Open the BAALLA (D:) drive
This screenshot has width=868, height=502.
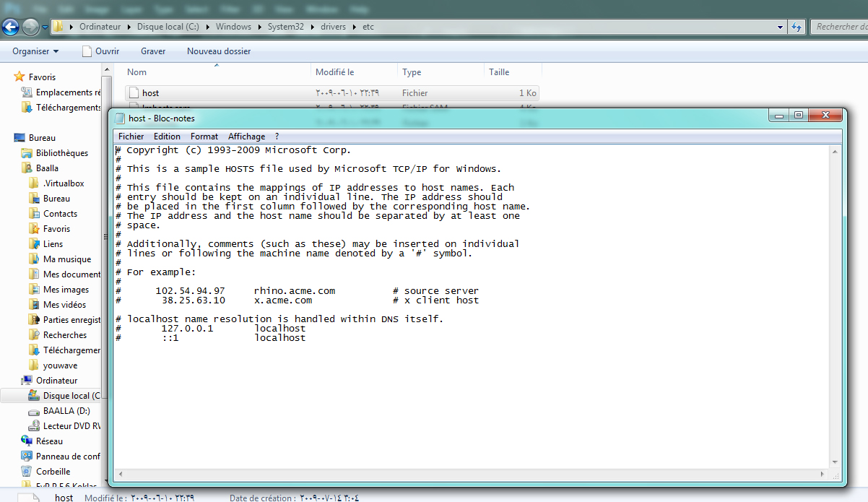(x=59, y=411)
